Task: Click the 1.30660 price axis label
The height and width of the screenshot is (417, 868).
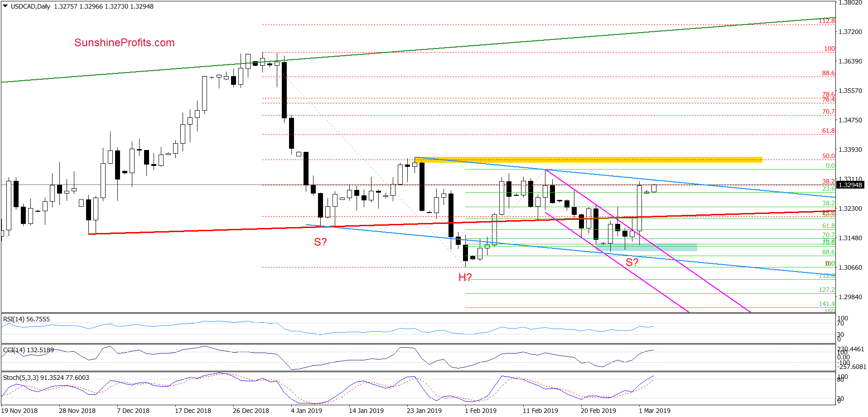Action: point(850,267)
